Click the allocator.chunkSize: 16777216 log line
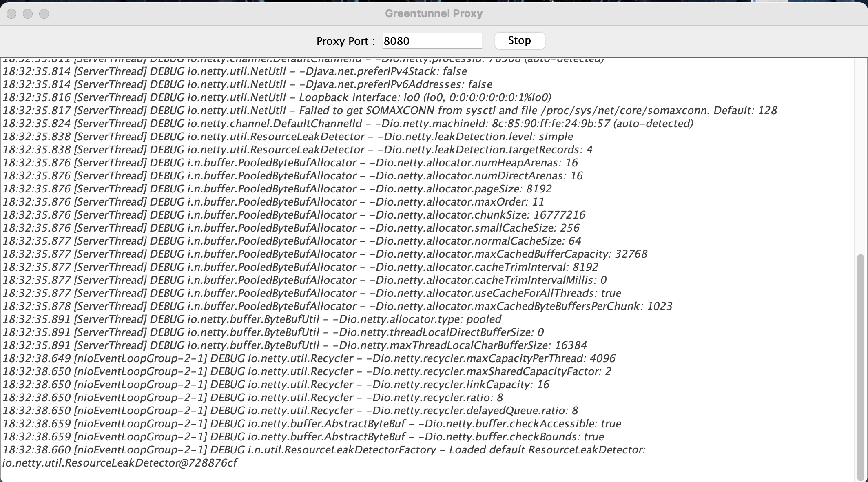 coord(294,215)
